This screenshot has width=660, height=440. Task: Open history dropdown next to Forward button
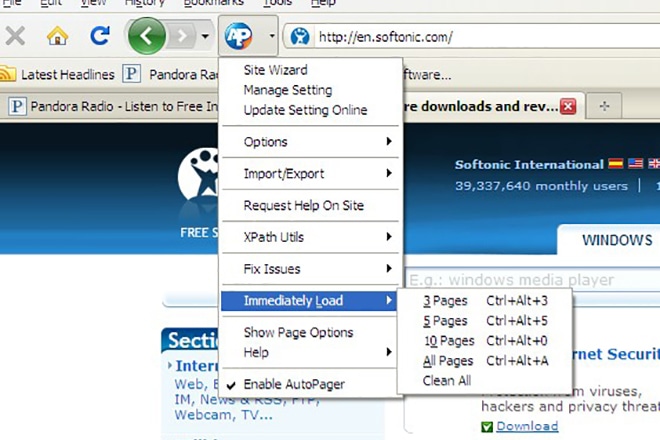(x=205, y=38)
